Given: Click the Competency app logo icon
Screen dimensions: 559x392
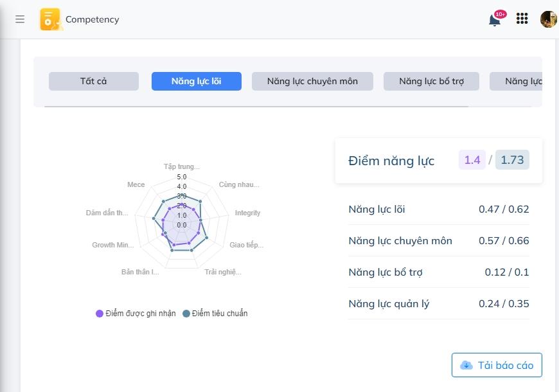Looking at the screenshot, I should click(50, 19).
